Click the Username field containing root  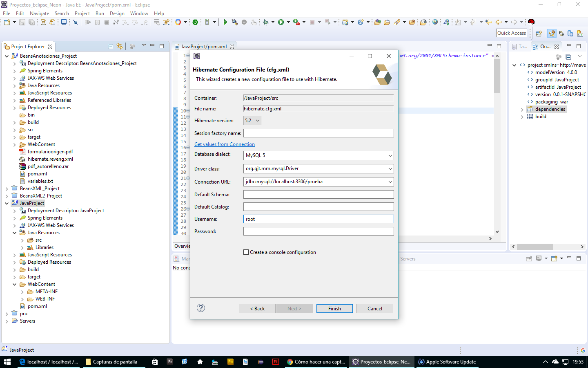click(x=318, y=219)
